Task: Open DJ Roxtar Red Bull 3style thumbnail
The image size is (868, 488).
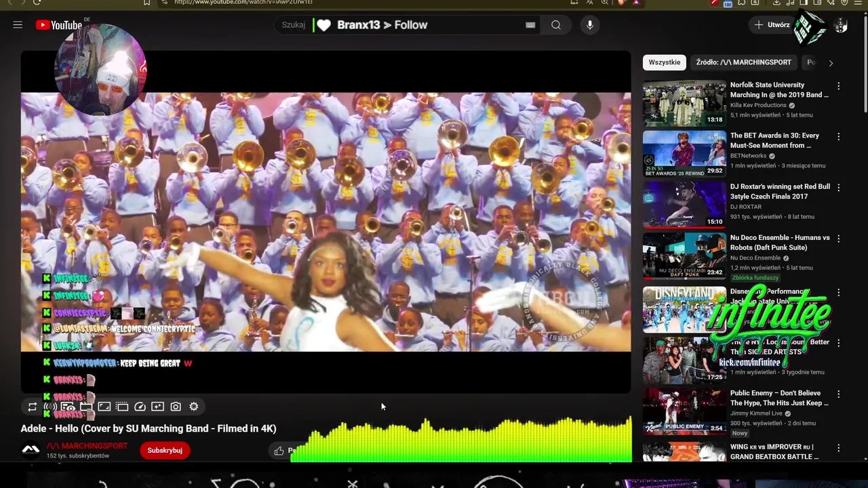Action: (x=684, y=205)
